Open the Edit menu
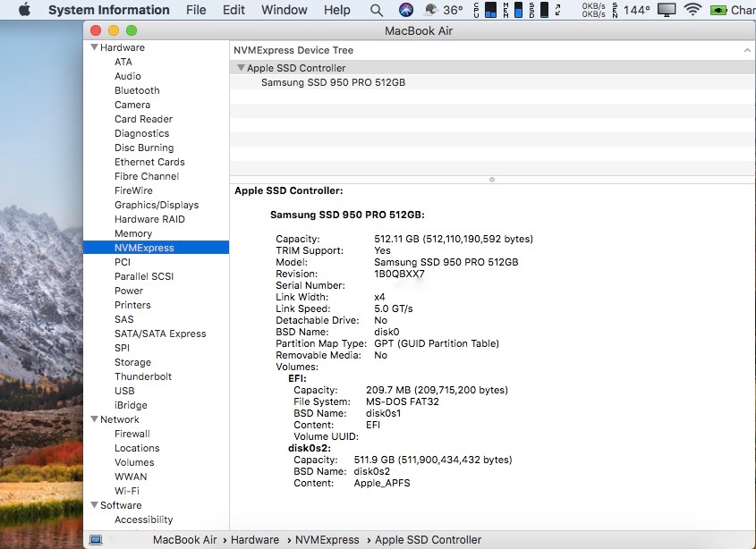The width and height of the screenshot is (756, 549). pyautogui.click(x=234, y=10)
